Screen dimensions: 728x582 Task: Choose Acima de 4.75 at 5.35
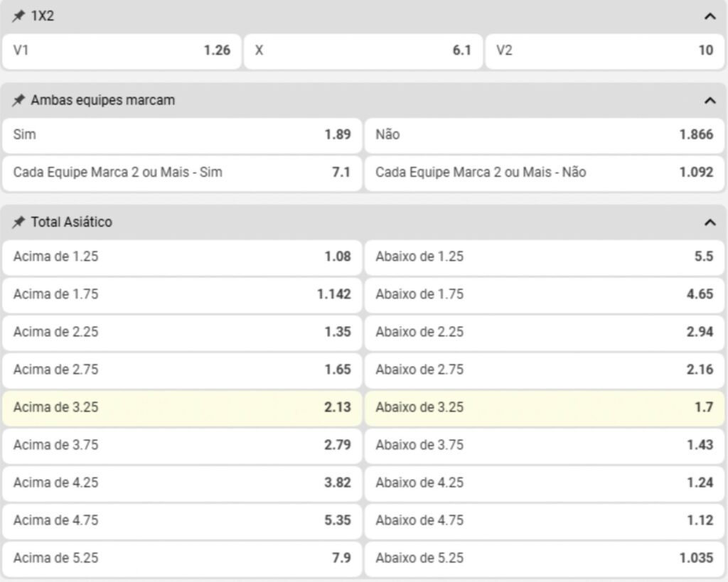(x=182, y=520)
